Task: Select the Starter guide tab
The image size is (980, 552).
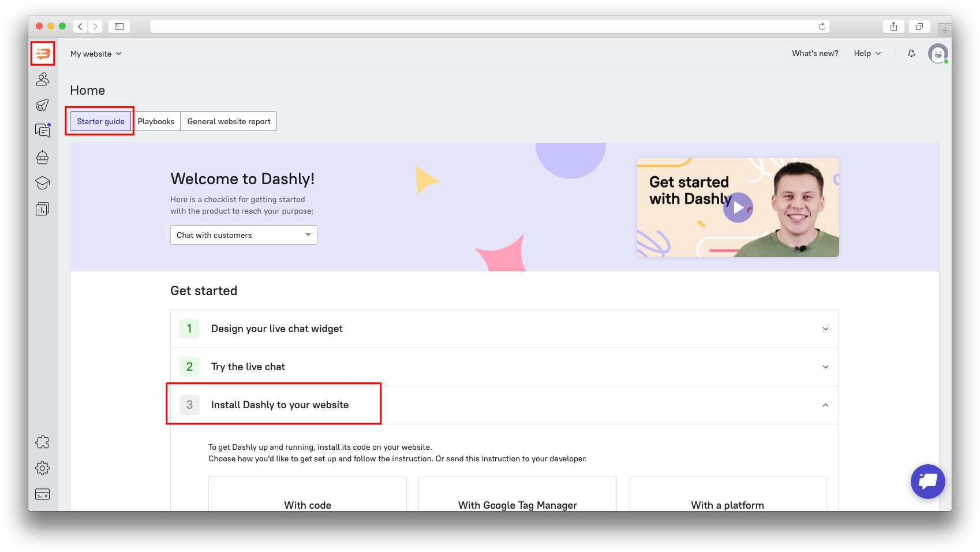Action: click(101, 121)
